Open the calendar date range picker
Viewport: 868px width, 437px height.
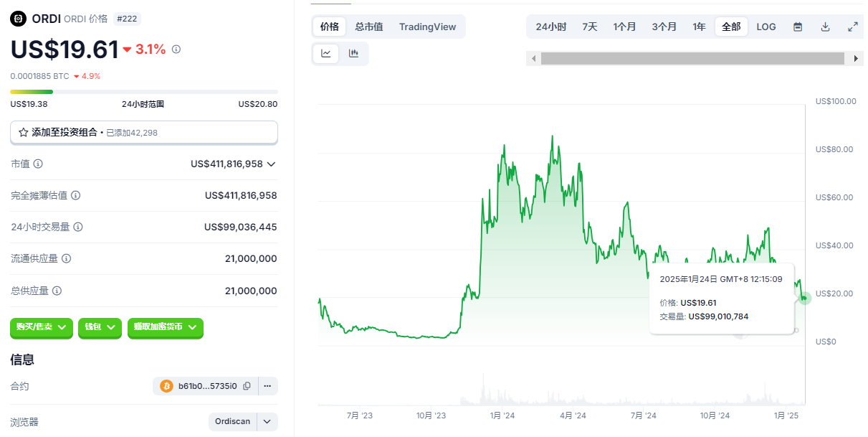pos(798,27)
